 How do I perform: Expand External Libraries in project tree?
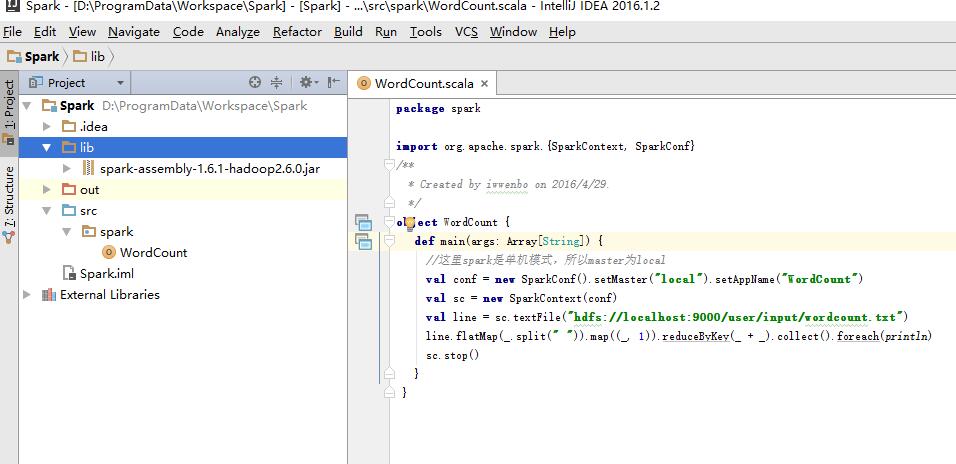pos(28,295)
